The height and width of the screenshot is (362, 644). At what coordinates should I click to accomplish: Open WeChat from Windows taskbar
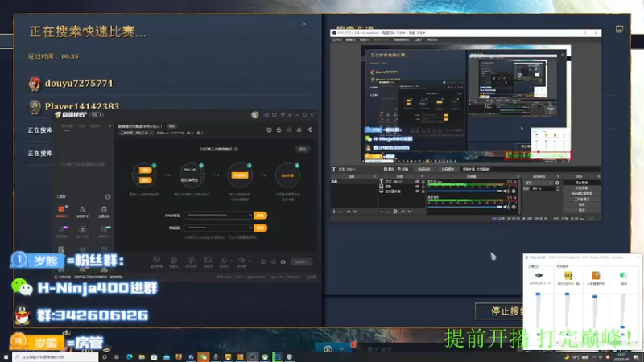click(x=204, y=357)
